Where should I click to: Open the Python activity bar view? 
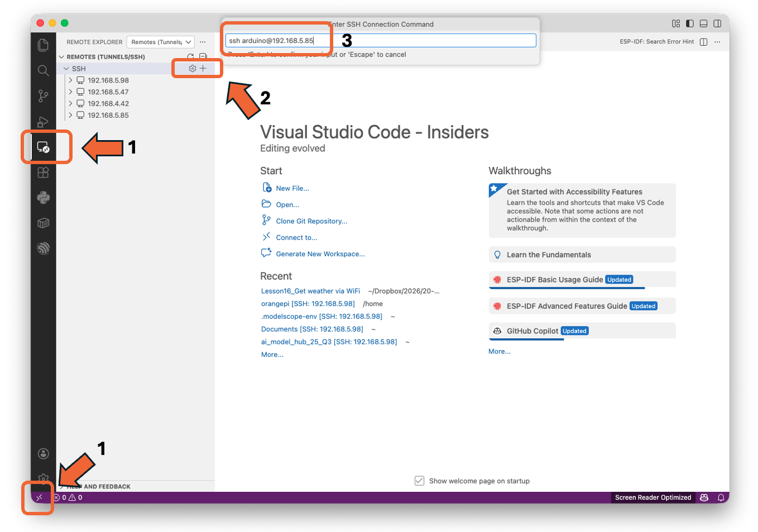43,198
